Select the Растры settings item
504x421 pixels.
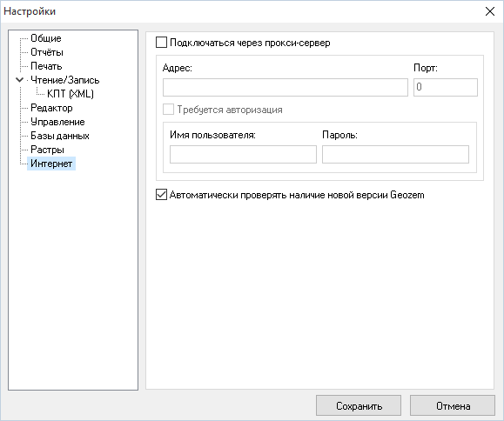47,150
